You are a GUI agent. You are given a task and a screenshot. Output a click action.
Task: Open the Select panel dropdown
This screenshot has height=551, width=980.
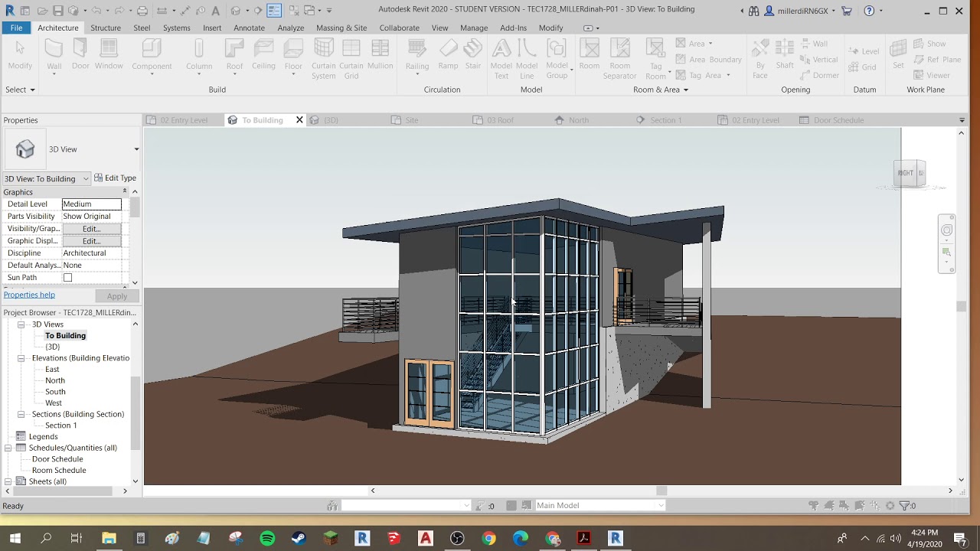click(20, 90)
